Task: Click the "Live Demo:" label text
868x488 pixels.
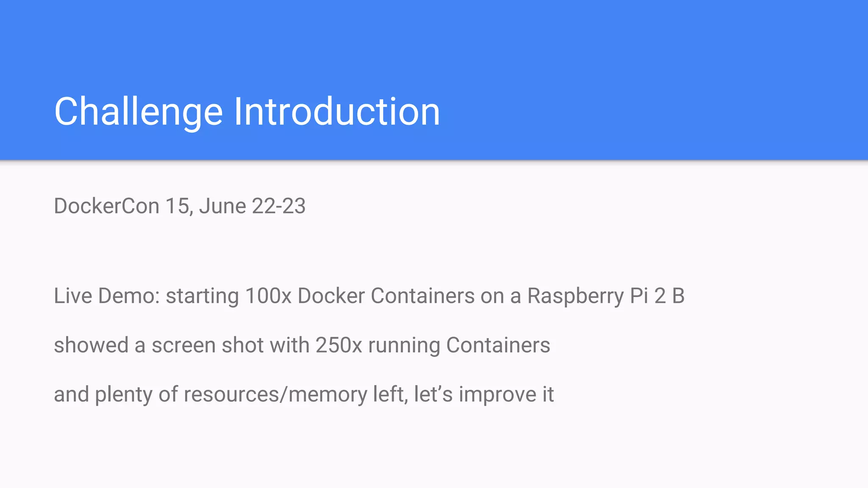Action: (107, 296)
